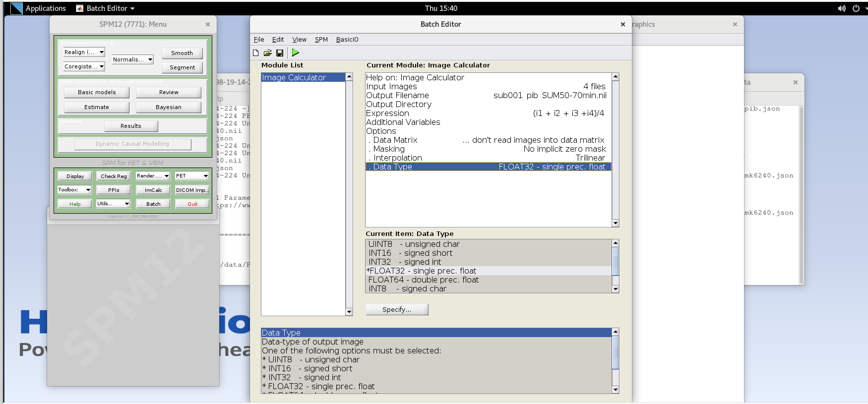Choose INT16 - signed short data type
Screen dimensions: 868x404
[x=489, y=253]
